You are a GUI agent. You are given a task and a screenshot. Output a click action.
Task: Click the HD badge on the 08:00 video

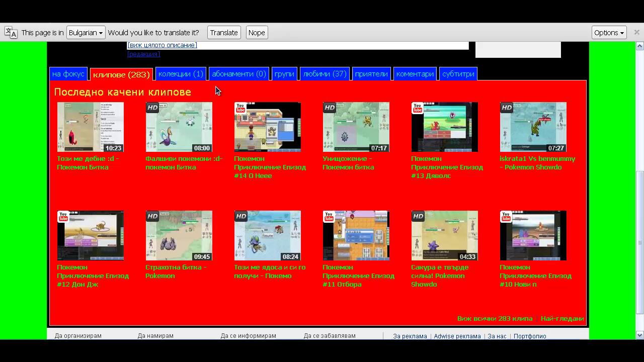click(152, 108)
